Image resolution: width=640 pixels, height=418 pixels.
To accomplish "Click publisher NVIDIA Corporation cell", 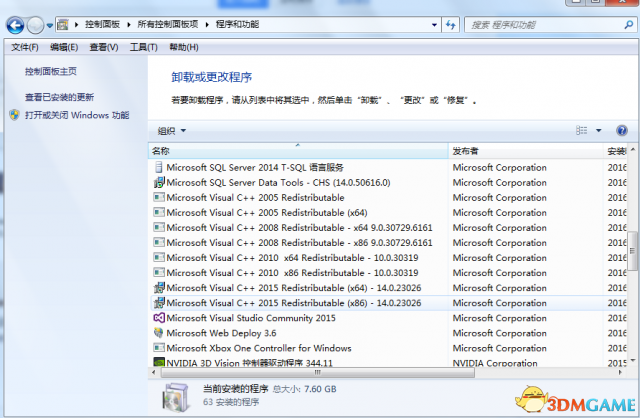I will pos(495,363).
